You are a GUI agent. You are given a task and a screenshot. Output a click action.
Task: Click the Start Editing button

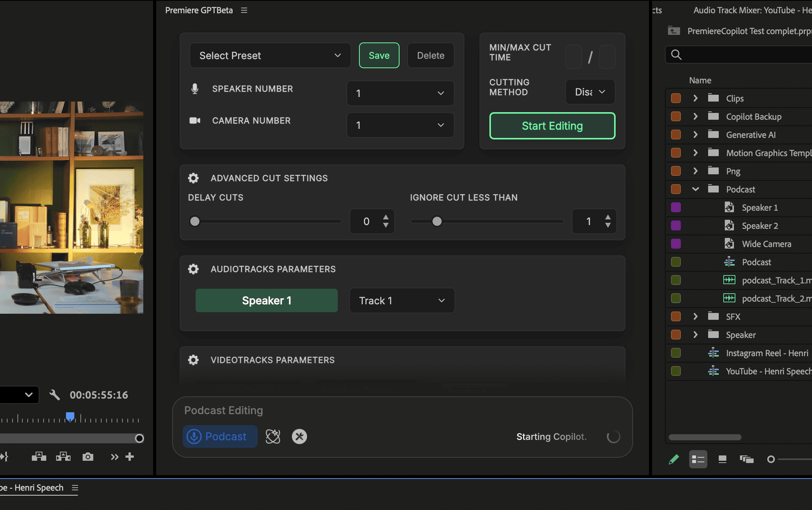click(552, 126)
